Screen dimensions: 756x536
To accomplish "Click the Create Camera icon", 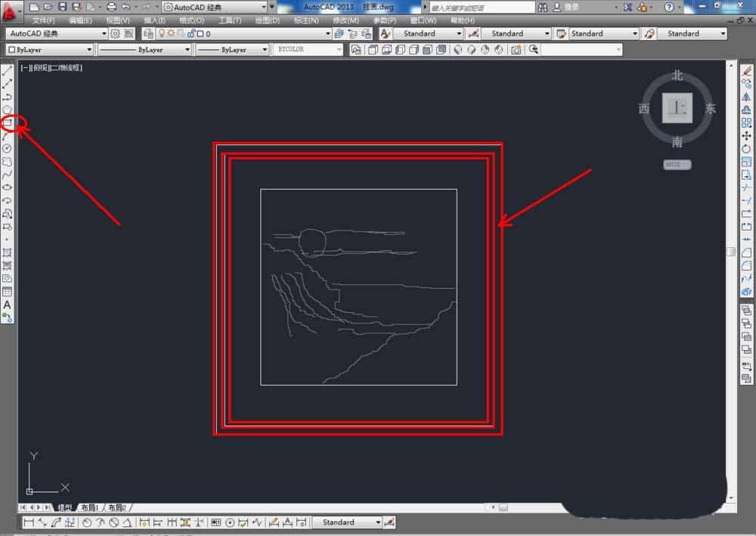I will tap(516, 50).
